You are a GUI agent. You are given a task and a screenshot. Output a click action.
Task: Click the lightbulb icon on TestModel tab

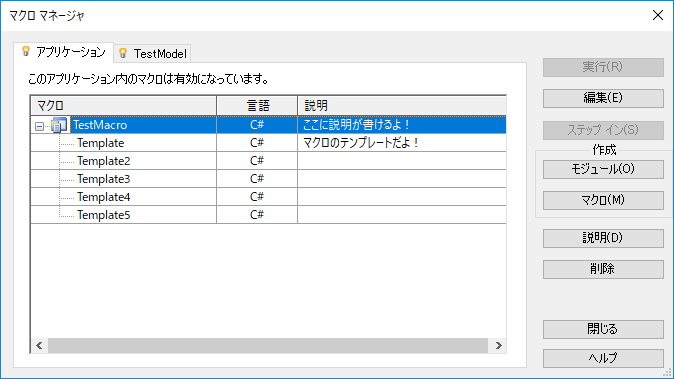(123, 53)
